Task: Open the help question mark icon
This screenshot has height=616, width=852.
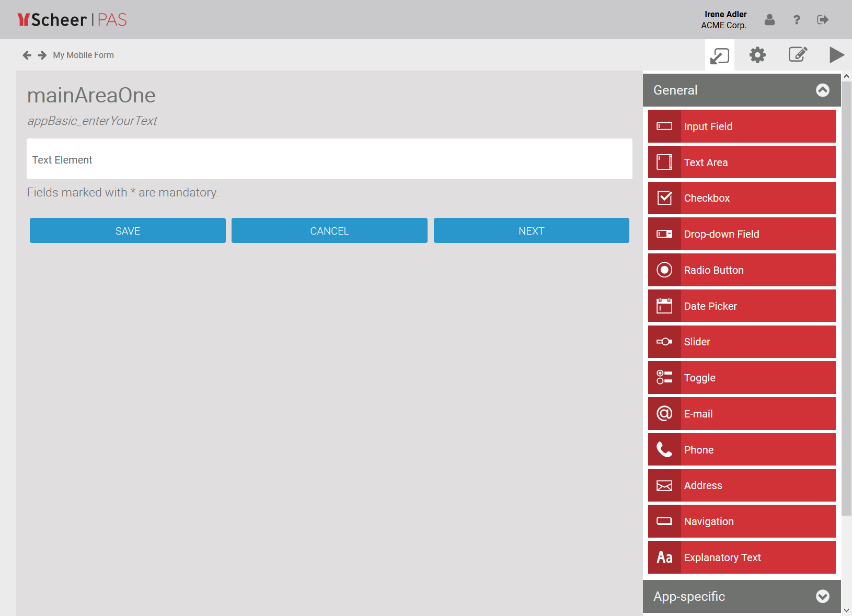Action: (x=797, y=20)
